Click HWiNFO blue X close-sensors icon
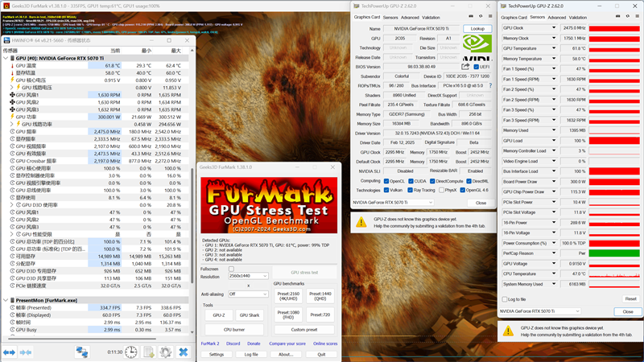Image resolution: width=644 pixels, height=362 pixels. [x=184, y=352]
